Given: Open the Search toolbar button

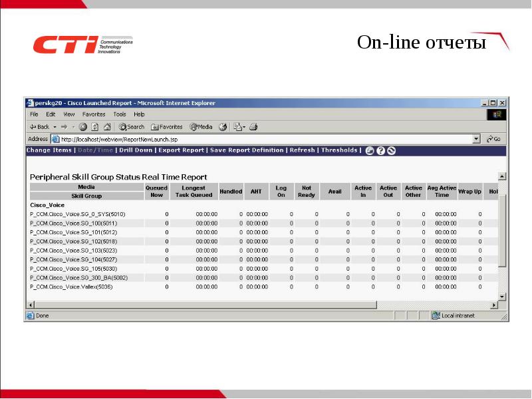Looking at the screenshot, I should click(131, 126).
